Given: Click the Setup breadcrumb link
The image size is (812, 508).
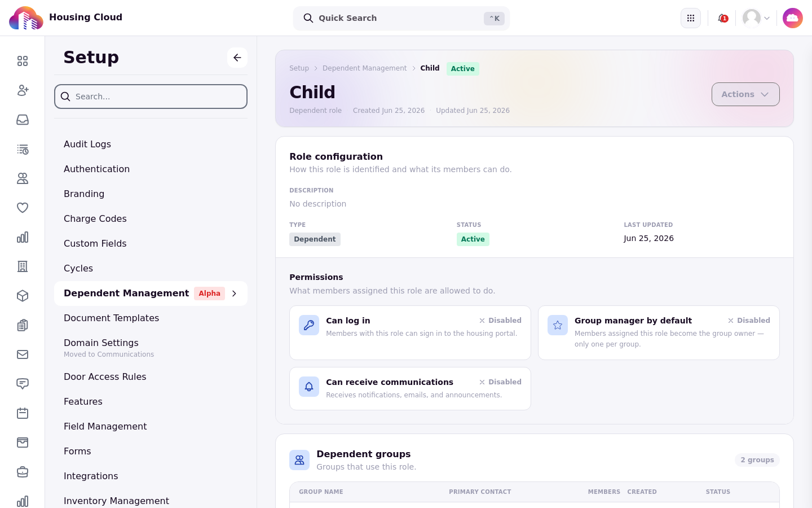Looking at the screenshot, I should 299,68.
